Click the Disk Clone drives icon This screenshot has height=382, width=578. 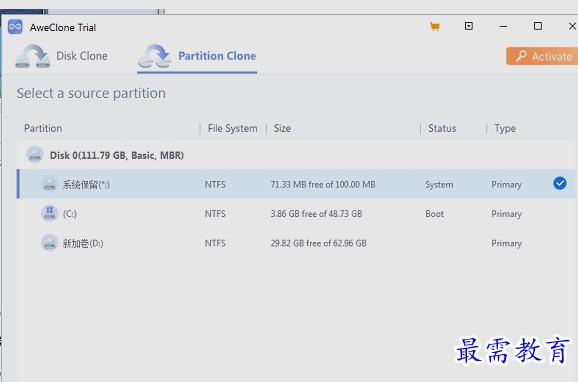32,56
